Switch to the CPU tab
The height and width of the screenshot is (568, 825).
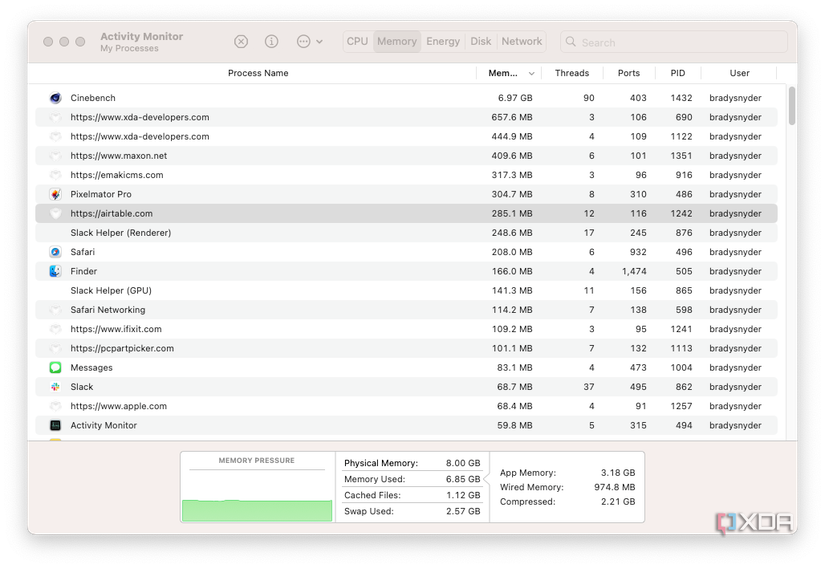pos(358,42)
